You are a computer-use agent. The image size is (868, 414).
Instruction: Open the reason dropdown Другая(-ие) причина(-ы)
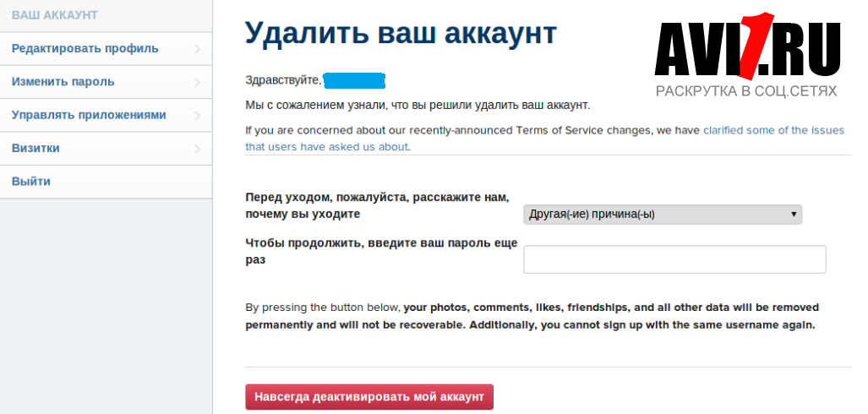tap(662, 215)
